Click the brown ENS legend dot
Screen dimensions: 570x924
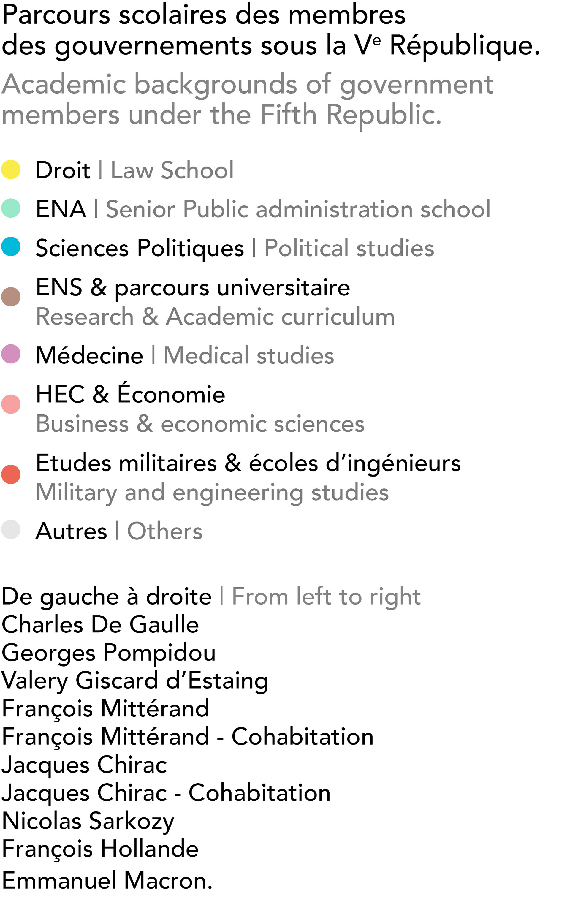[x=11, y=296]
